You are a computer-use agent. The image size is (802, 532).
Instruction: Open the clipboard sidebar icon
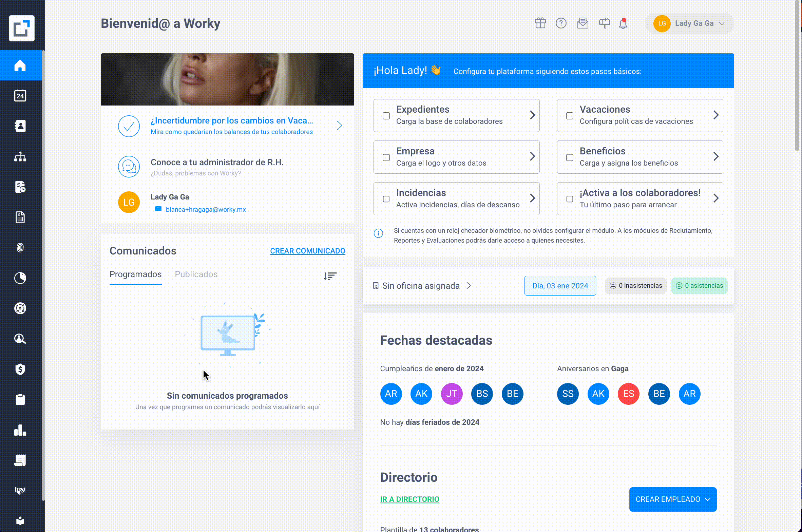coord(20,399)
